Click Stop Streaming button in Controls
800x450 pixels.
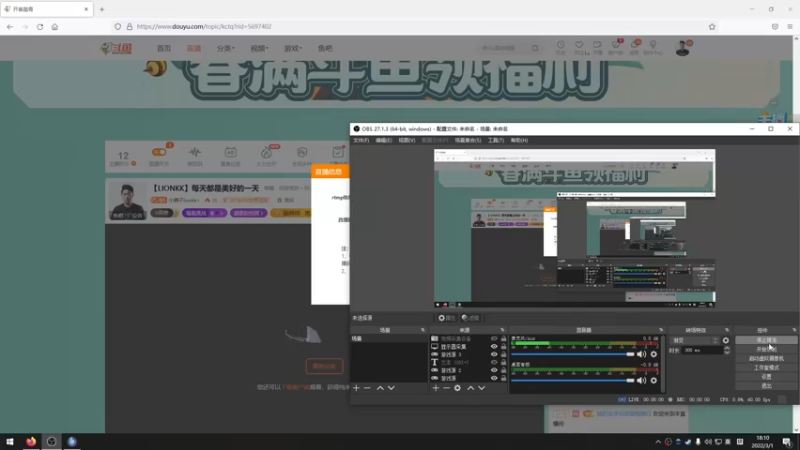766,340
